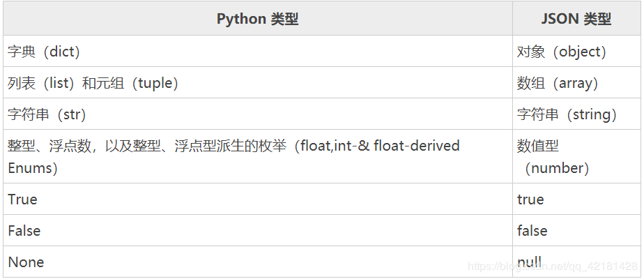This screenshot has height=279, width=644.
Task: Click the Python False cell
Action: pyautogui.click(x=257, y=230)
